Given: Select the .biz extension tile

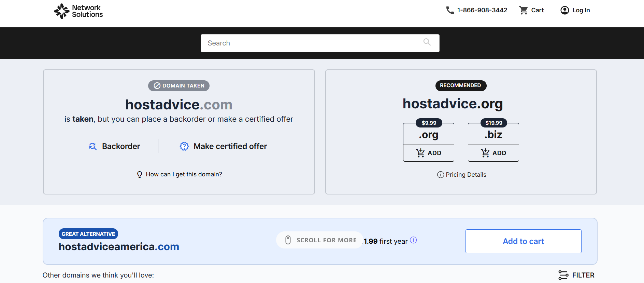Looking at the screenshot, I should [493, 135].
